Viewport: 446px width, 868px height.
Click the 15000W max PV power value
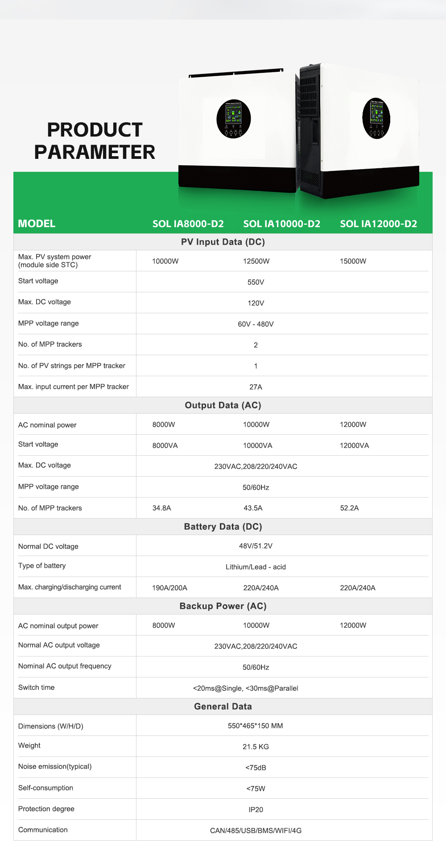click(353, 261)
